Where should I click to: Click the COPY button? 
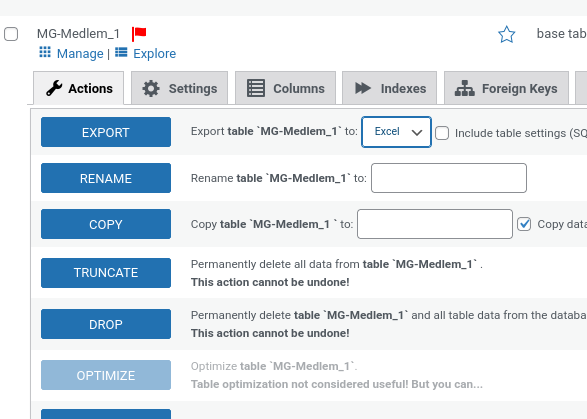pyautogui.click(x=106, y=224)
